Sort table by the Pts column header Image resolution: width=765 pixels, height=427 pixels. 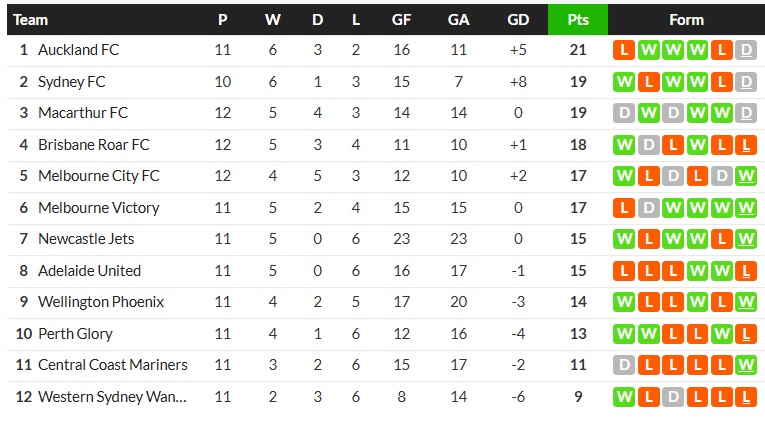pos(578,20)
